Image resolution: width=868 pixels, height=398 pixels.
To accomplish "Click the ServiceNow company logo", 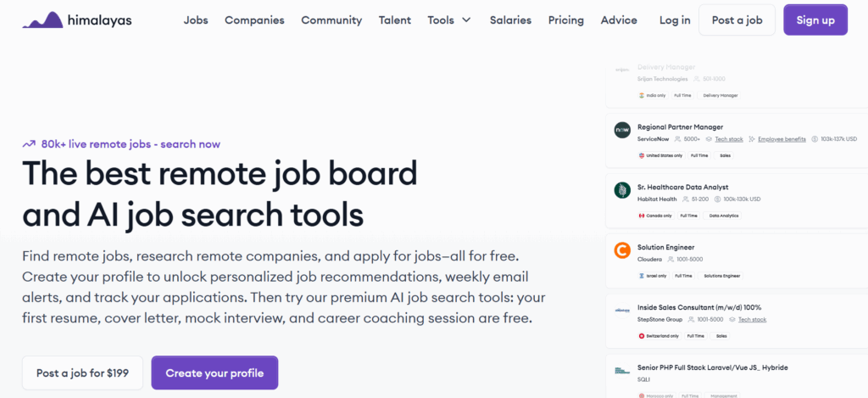I will (622, 130).
